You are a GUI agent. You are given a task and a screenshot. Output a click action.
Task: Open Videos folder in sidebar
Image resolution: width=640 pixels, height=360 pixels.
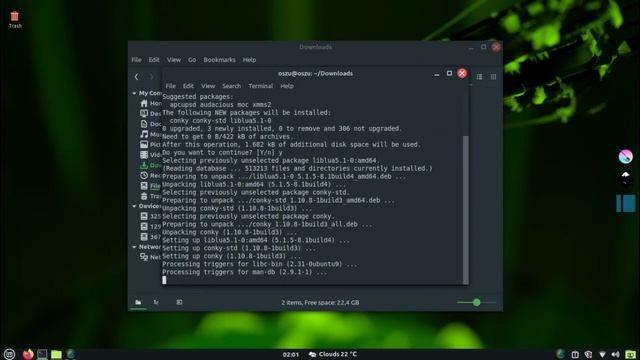click(151, 155)
